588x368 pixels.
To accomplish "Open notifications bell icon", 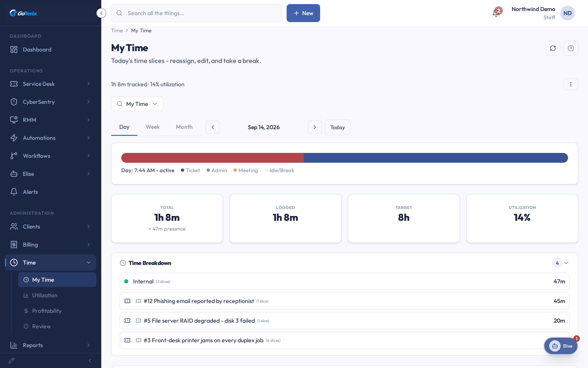I will click(496, 13).
